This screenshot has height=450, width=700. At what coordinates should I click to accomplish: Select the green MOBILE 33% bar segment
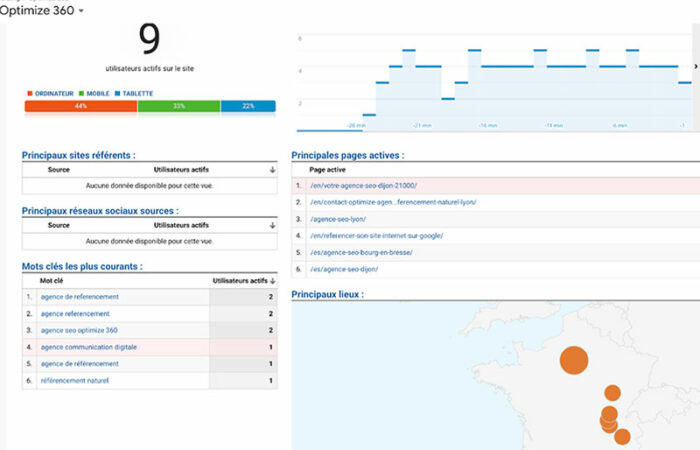[178, 106]
